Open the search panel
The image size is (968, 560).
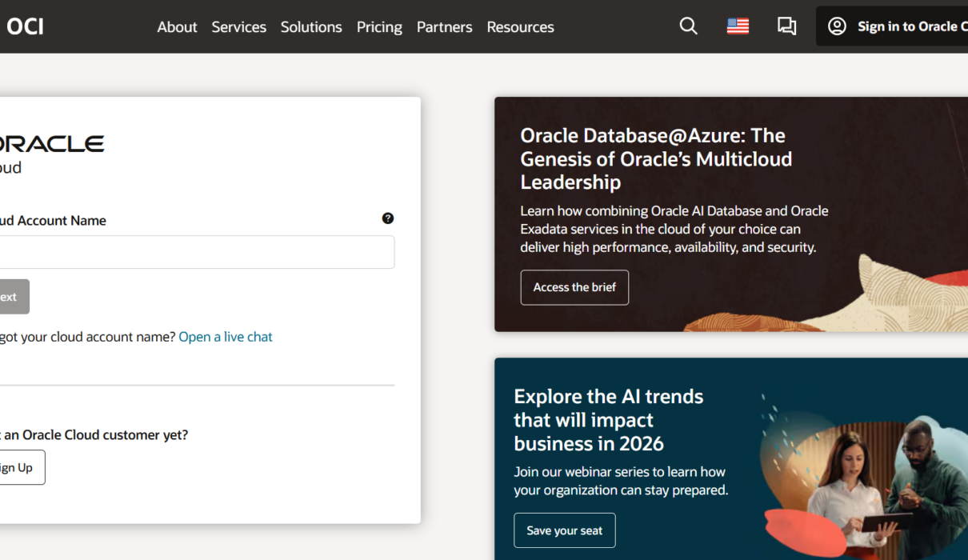688,26
